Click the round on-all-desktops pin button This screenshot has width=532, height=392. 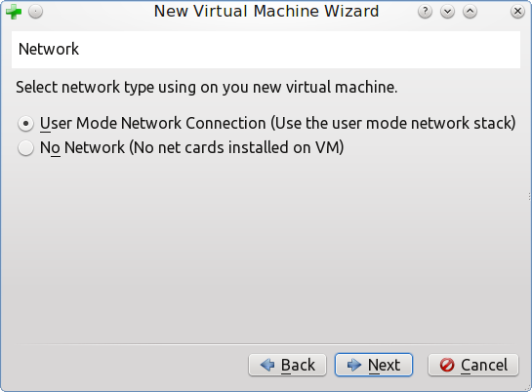35,12
